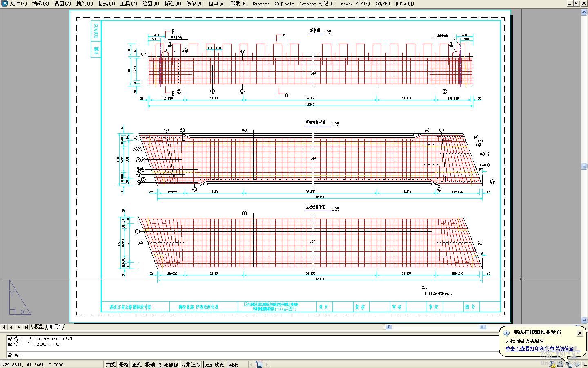
Task: Toggle 图纸 paper space button
Action: 233,364
